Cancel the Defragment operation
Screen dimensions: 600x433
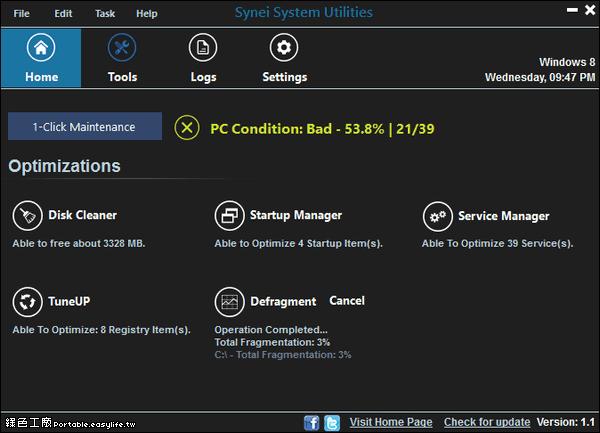[347, 301]
